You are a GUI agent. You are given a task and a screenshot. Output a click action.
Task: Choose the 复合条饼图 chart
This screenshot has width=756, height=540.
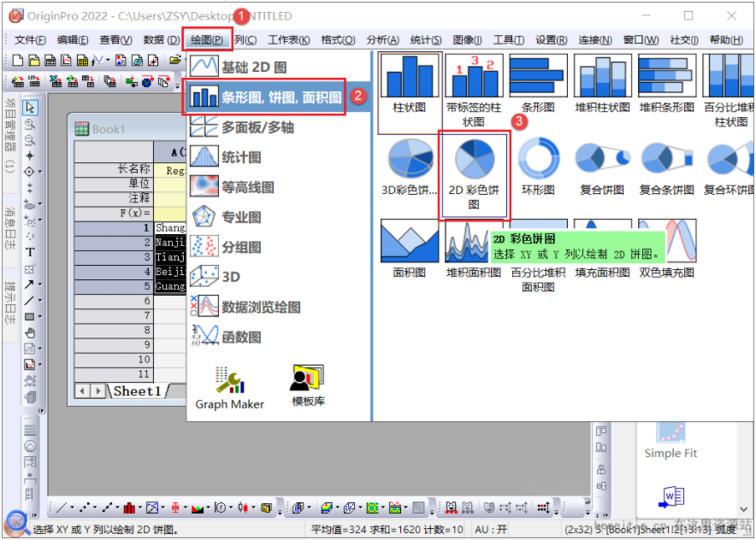point(666,167)
